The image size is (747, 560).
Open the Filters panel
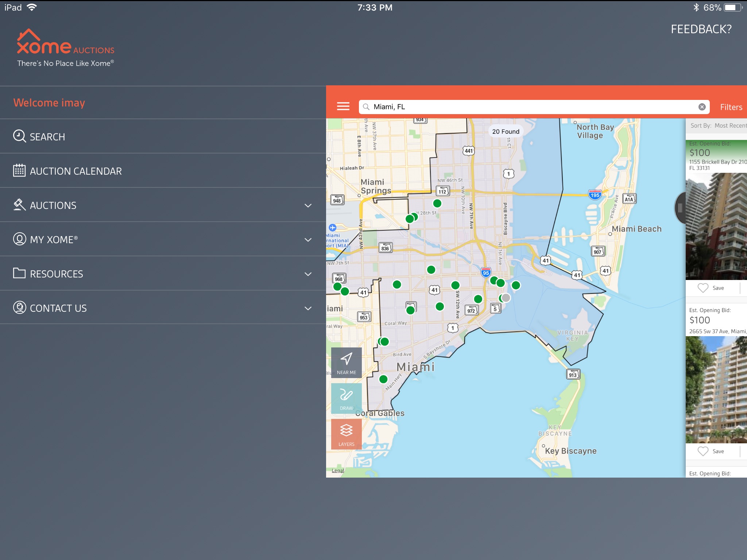point(731,107)
